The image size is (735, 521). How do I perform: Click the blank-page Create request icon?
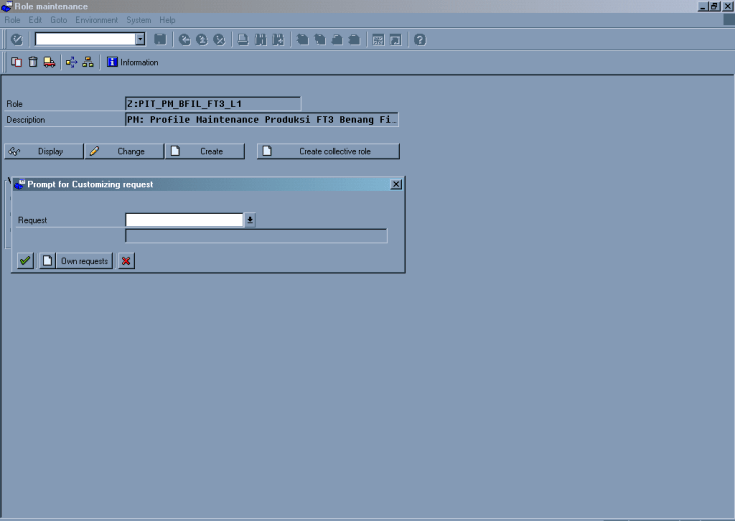47,261
